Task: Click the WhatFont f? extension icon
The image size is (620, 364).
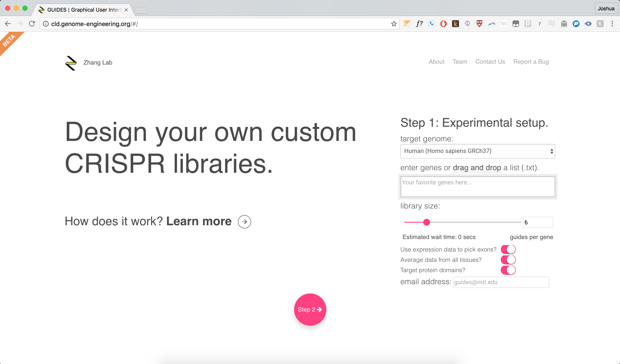Action: pos(419,24)
